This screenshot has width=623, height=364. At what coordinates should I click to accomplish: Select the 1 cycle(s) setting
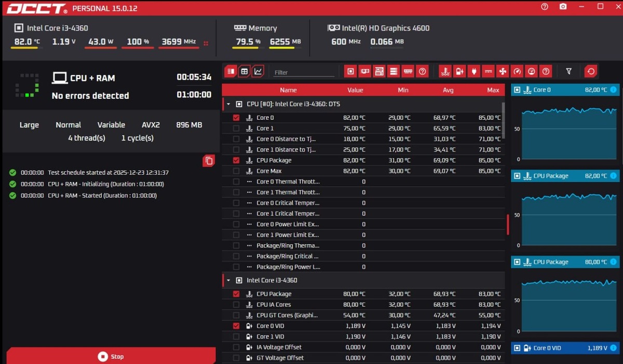tap(138, 138)
